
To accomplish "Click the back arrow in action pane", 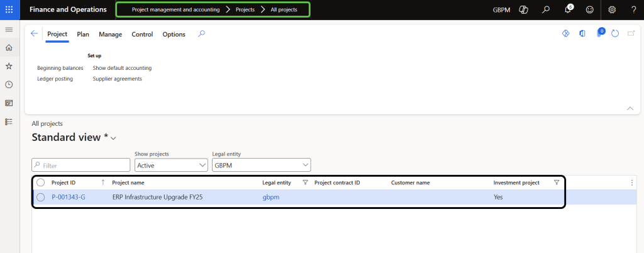I will pos(35,34).
